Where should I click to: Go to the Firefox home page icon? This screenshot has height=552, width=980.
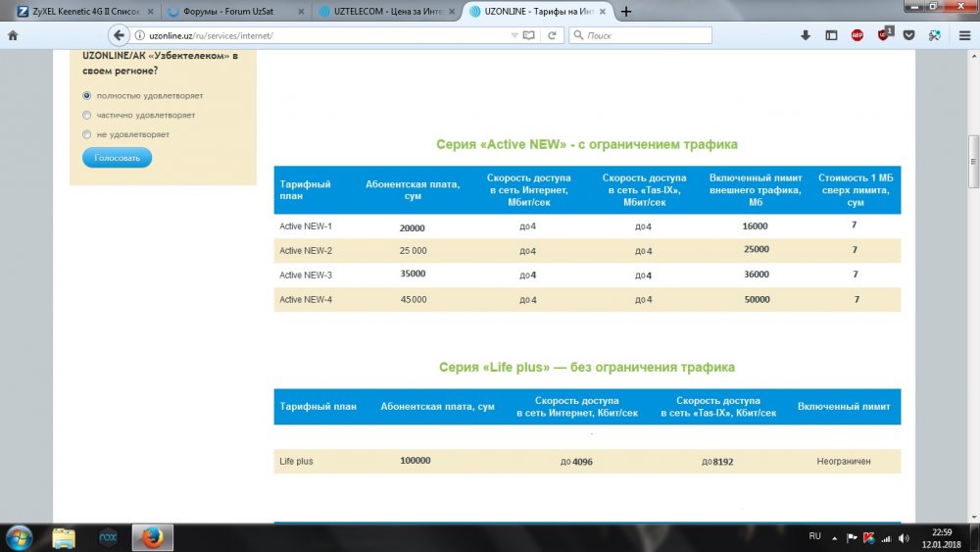[13, 35]
